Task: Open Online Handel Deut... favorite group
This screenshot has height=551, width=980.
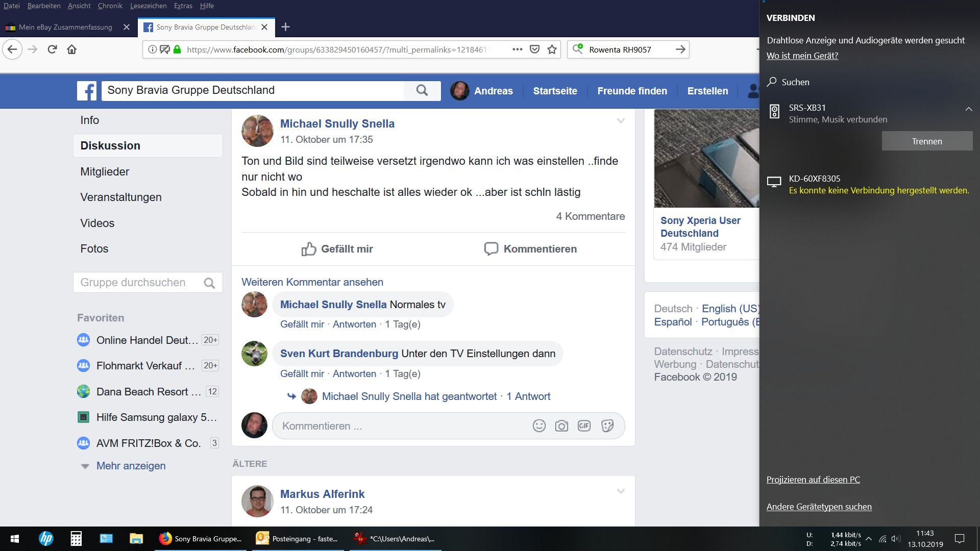Action: (148, 340)
